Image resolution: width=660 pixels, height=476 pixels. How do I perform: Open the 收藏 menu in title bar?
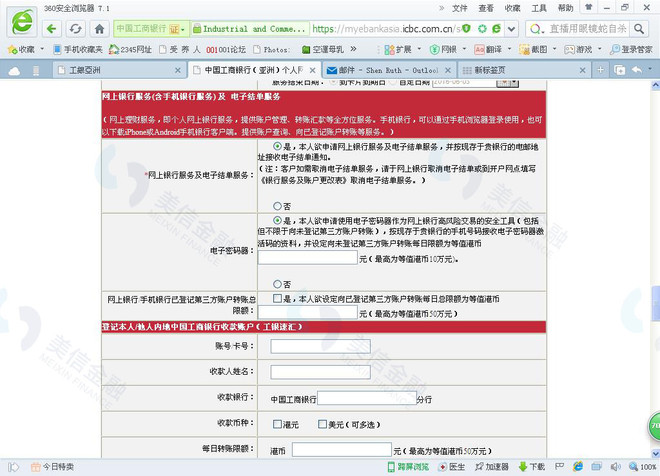512,8
